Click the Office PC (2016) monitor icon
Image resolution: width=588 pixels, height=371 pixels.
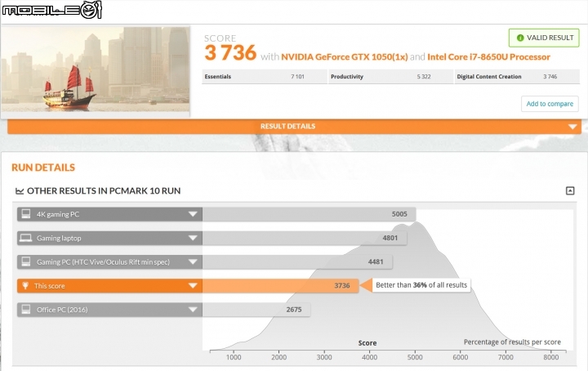tap(26, 309)
